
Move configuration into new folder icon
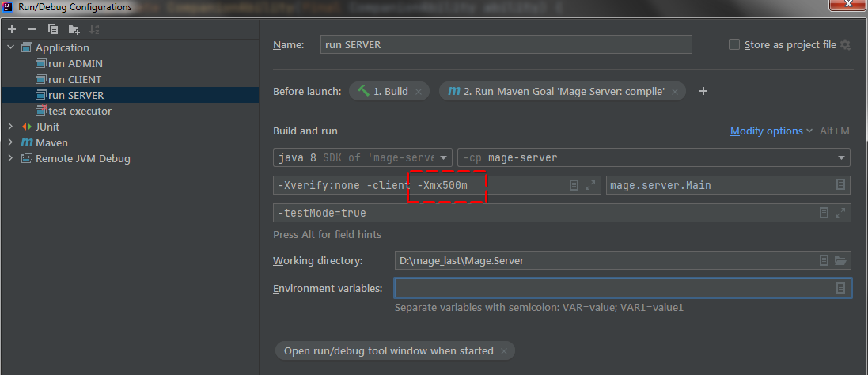[x=74, y=29]
